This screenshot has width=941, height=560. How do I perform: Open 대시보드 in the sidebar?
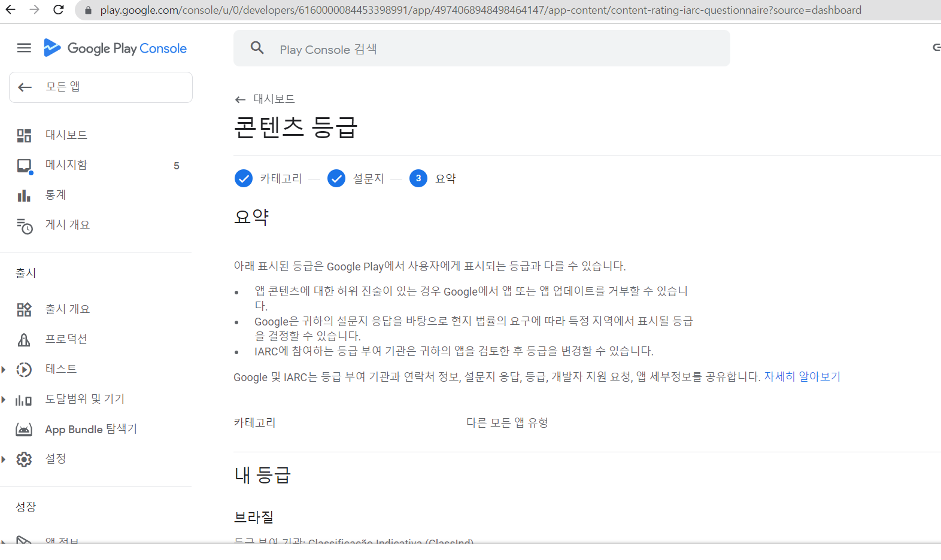coord(66,135)
